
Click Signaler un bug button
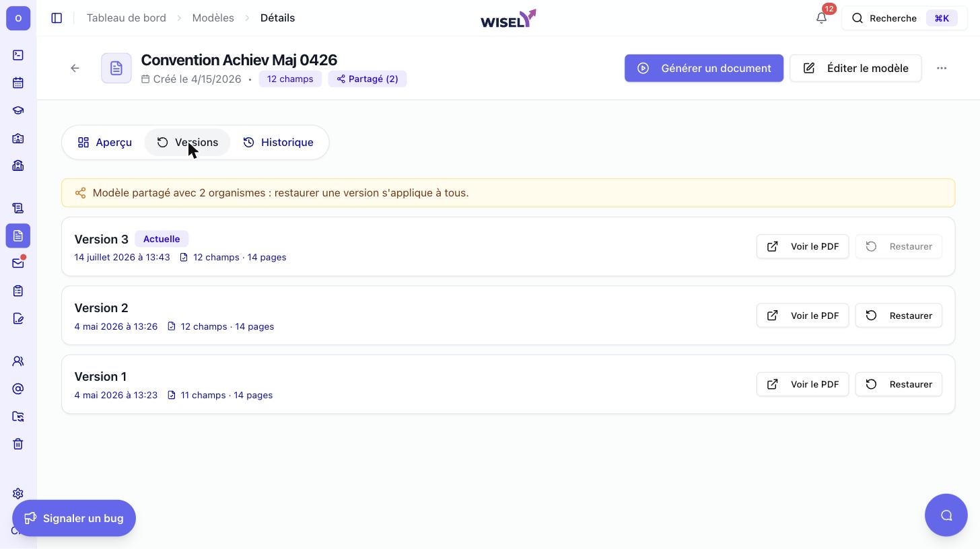click(74, 518)
